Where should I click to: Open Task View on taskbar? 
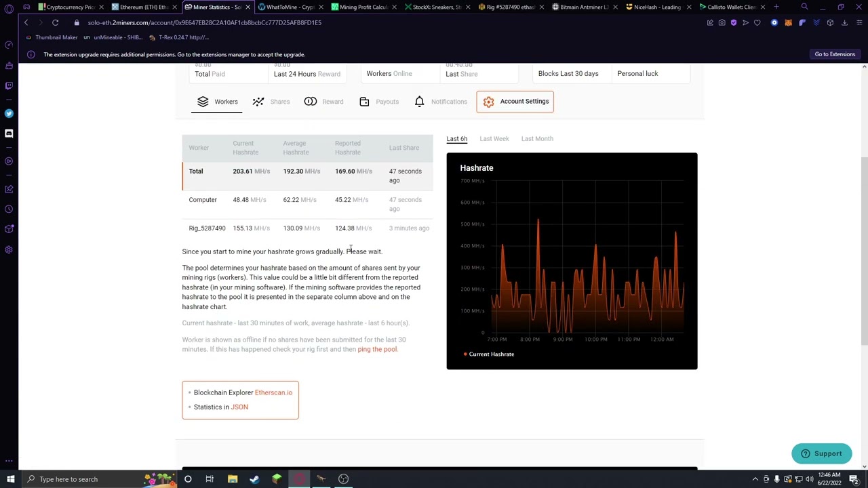point(210,479)
